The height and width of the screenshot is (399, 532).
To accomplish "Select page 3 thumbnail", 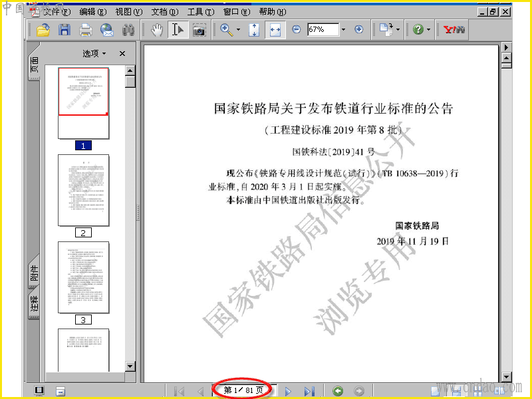I will click(84, 277).
